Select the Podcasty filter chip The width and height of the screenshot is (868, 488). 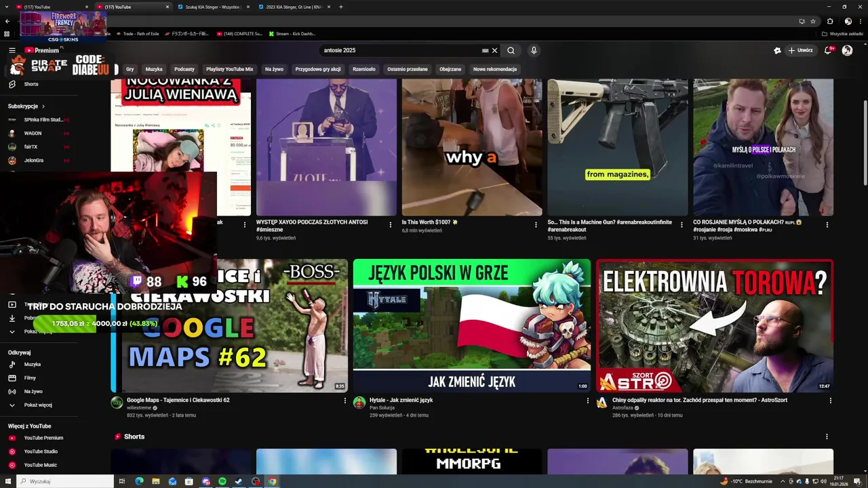pos(184,69)
